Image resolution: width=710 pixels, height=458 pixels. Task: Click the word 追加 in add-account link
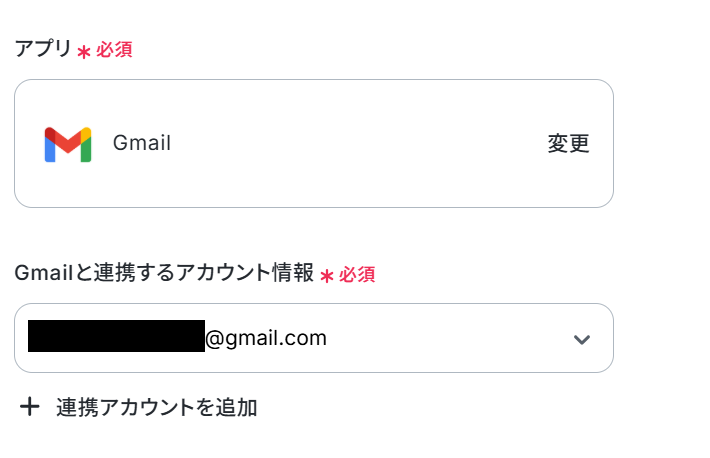coord(236,407)
